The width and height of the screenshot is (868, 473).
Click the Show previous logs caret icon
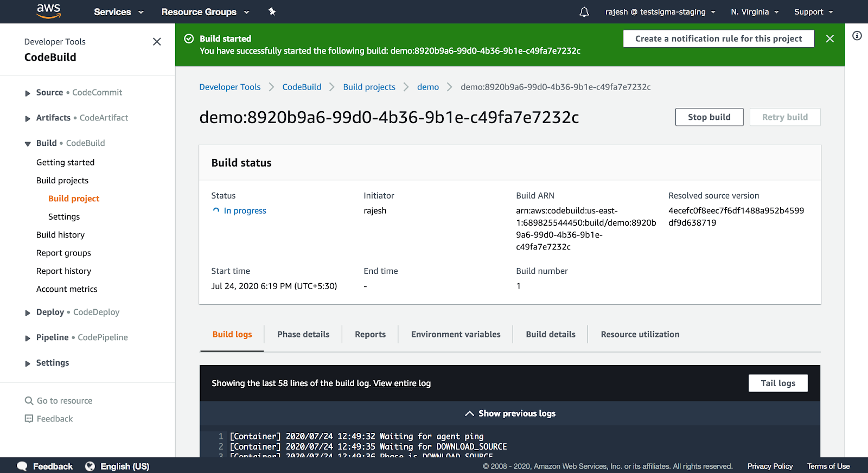[x=470, y=413]
